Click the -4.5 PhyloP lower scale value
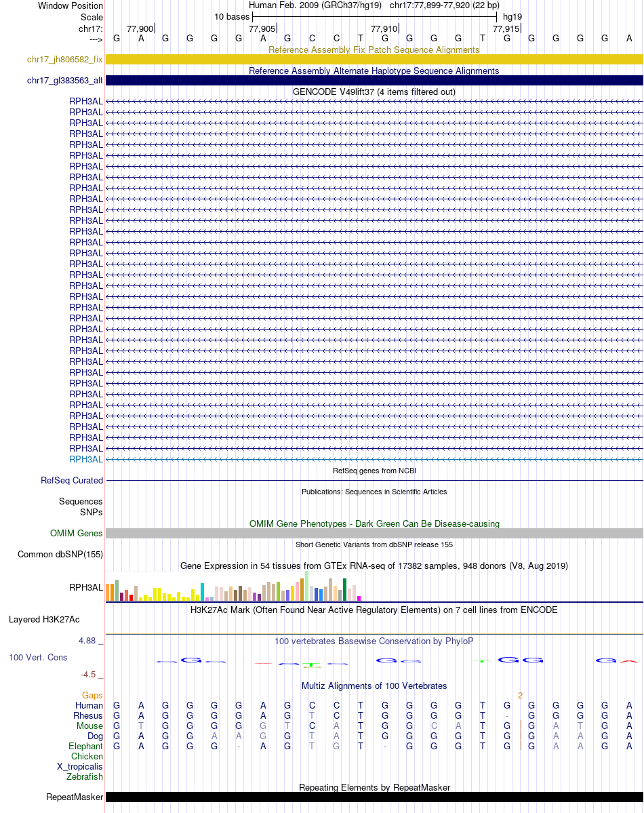This screenshot has height=813, width=644. pyautogui.click(x=88, y=675)
